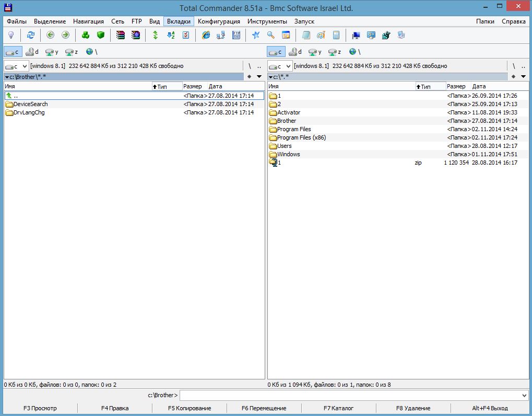Open the Выделение menu

[50, 21]
